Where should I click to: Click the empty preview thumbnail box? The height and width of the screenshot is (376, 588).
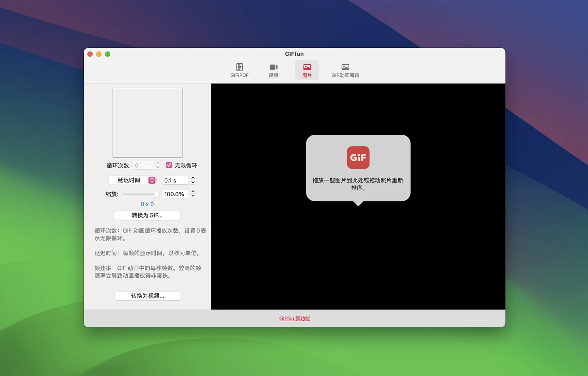147,123
